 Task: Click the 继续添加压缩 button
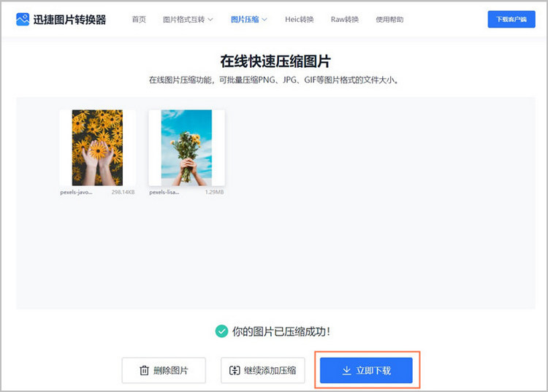point(263,370)
